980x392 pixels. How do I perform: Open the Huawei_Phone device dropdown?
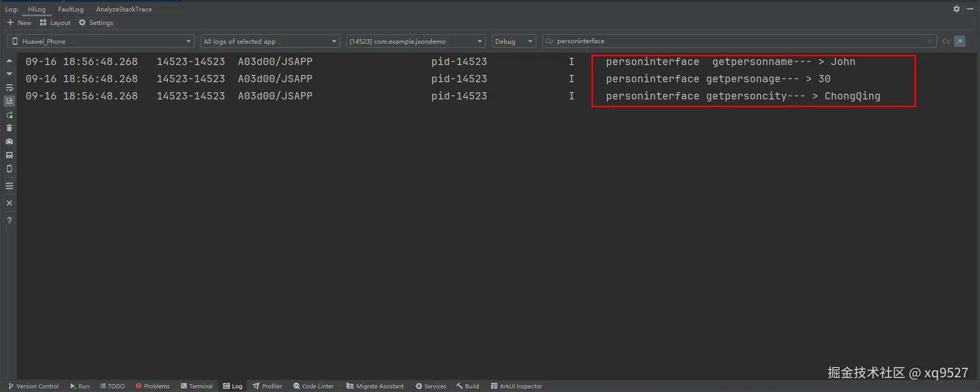pyautogui.click(x=100, y=41)
